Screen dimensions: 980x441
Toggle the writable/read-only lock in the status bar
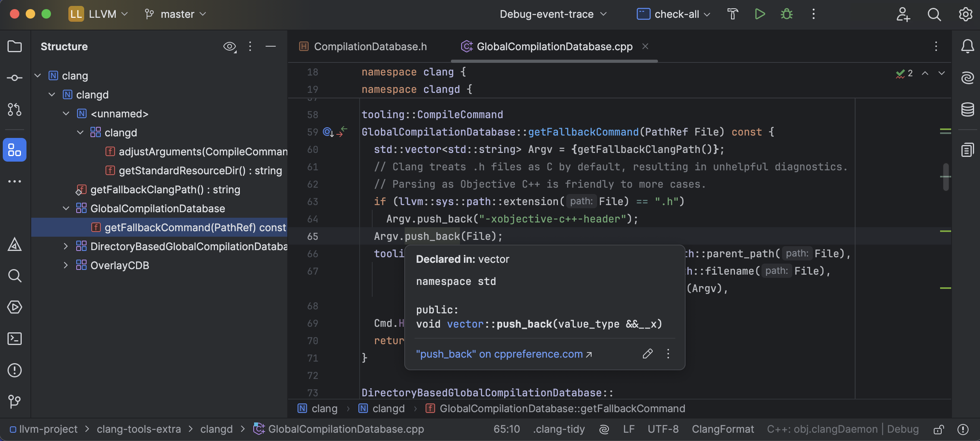(x=939, y=429)
